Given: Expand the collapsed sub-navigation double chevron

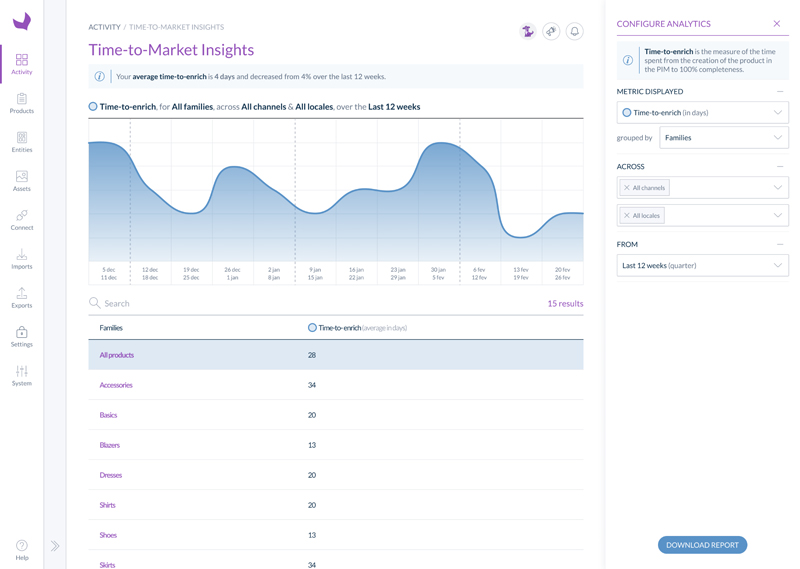Looking at the screenshot, I should [x=55, y=546].
